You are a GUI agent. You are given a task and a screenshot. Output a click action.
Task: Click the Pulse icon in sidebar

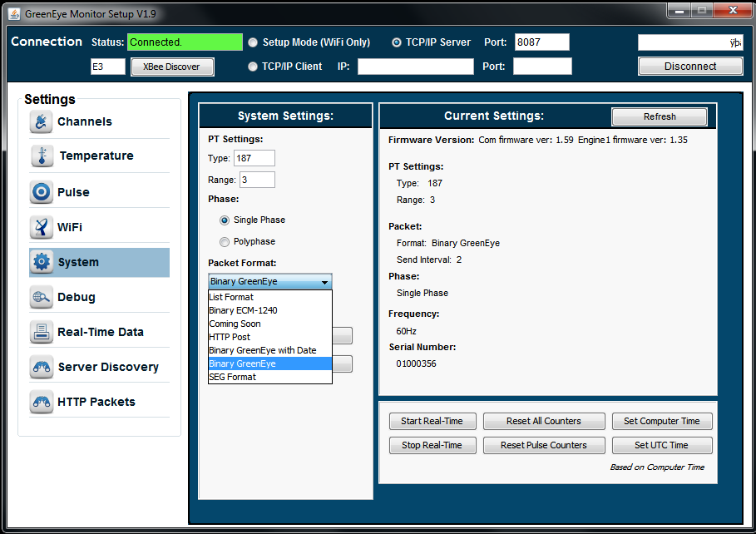coord(42,192)
